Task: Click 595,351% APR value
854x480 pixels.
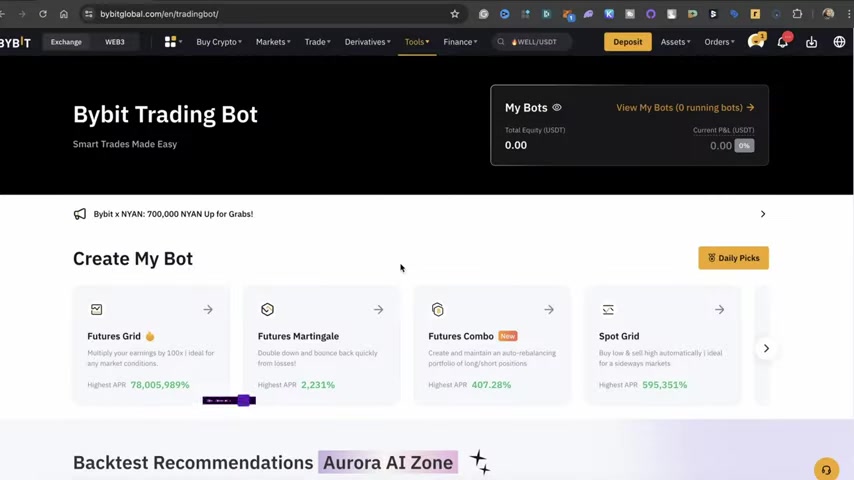Action: pyautogui.click(x=664, y=385)
